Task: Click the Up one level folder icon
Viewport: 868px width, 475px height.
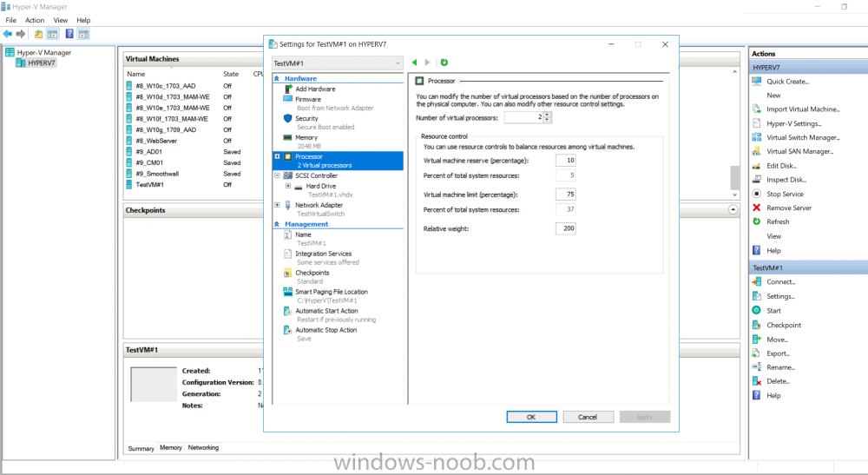Action: pos(38,34)
